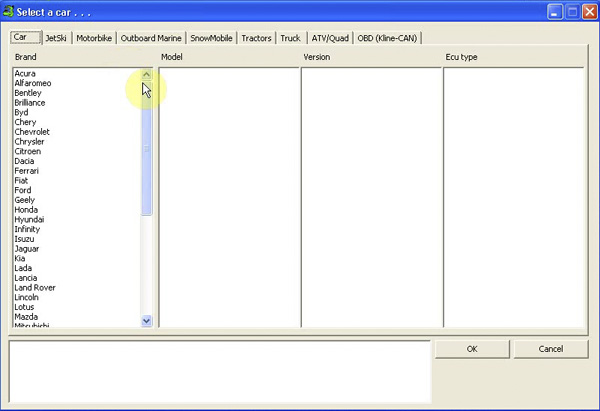Open the Motorbike tab
This screenshot has height=411, width=600.
tap(95, 38)
